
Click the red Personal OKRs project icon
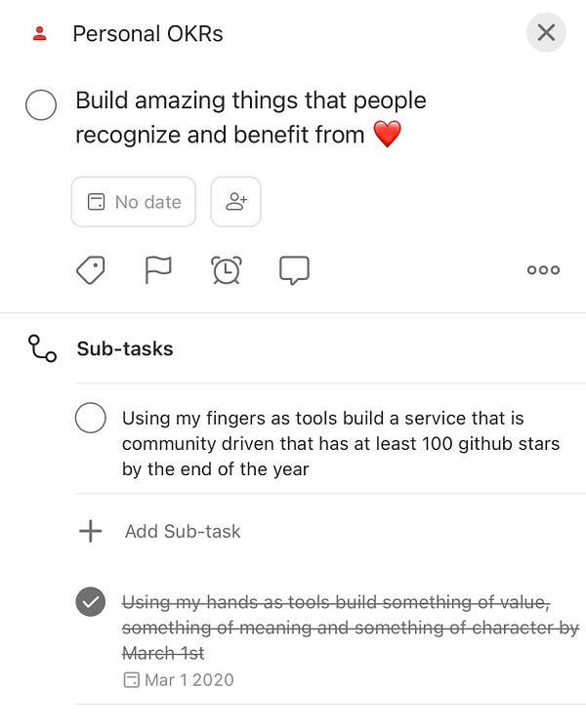click(x=40, y=34)
